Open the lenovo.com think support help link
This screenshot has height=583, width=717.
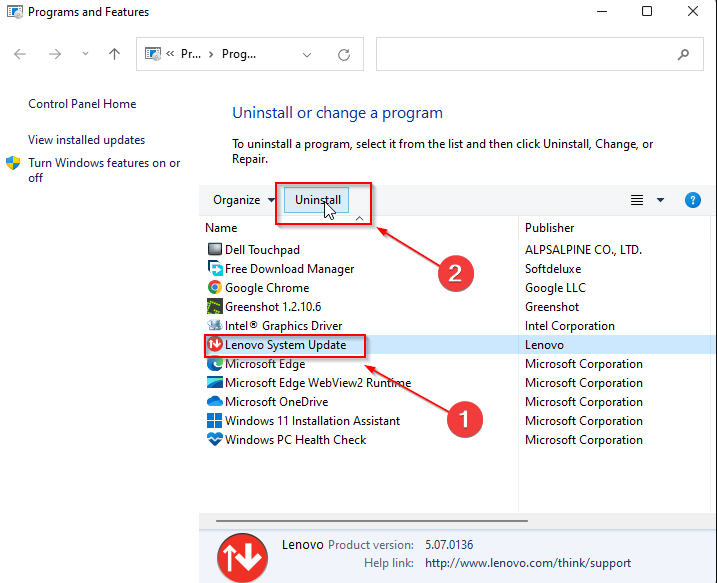click(528, 563)
